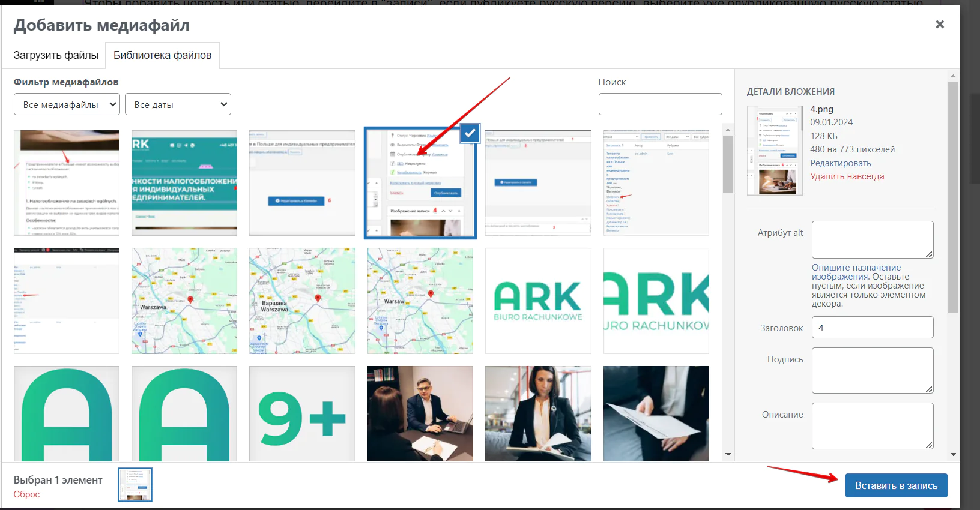Choose the man at desk photo
Screen dimensions: 980x510
point(420,413)
